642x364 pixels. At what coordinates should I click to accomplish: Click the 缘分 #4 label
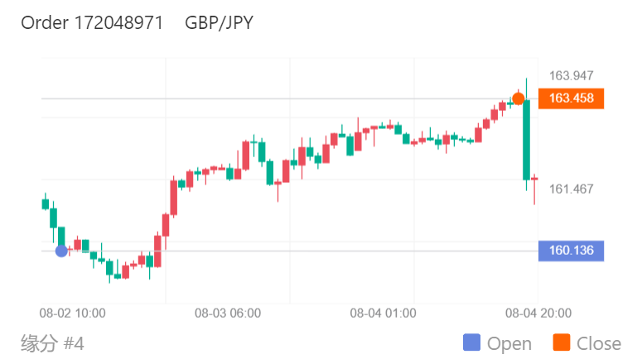pyautogui.click(x=51, y=342)
